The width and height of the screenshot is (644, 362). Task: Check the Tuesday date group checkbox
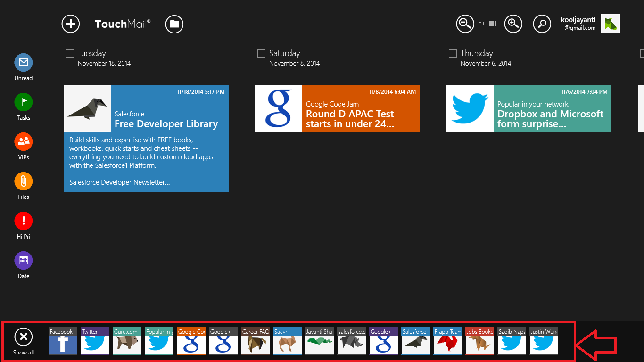pyautogui.click(x=70, y=54)
